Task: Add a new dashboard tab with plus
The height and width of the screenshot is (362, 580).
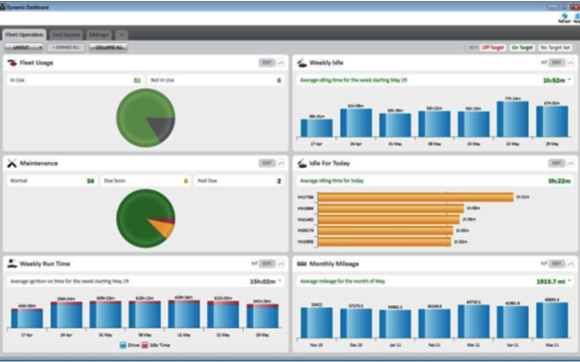Action: click(x=122, y=35)
